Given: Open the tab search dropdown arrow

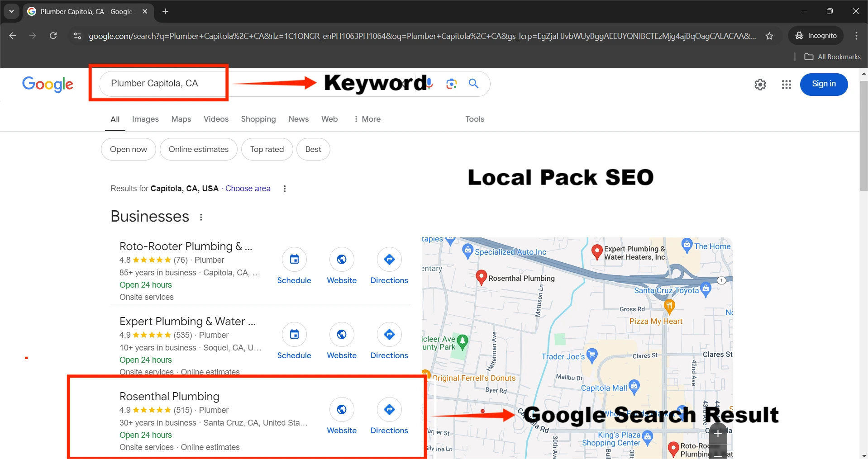Looking at the screenshot, I should 11,11.
